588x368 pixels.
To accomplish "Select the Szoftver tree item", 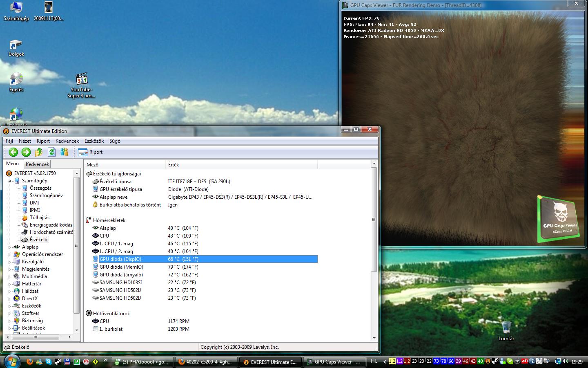I will tap(31, 313).
